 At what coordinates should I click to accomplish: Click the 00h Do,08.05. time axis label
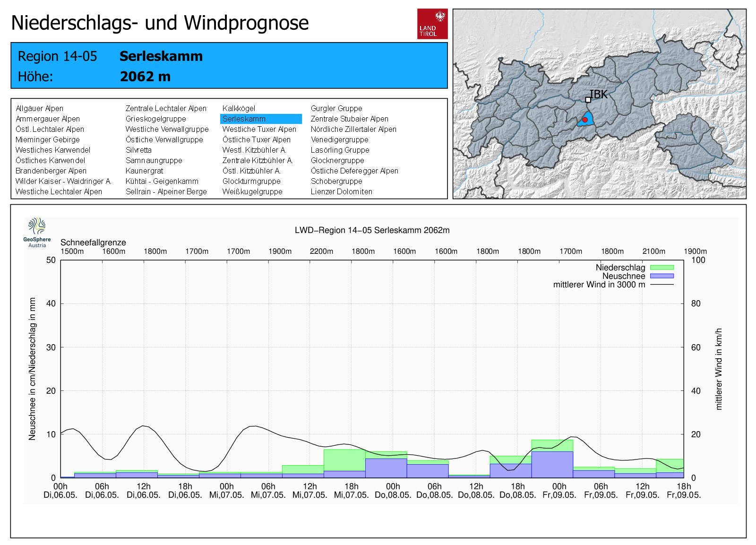[x=393, y=491]
